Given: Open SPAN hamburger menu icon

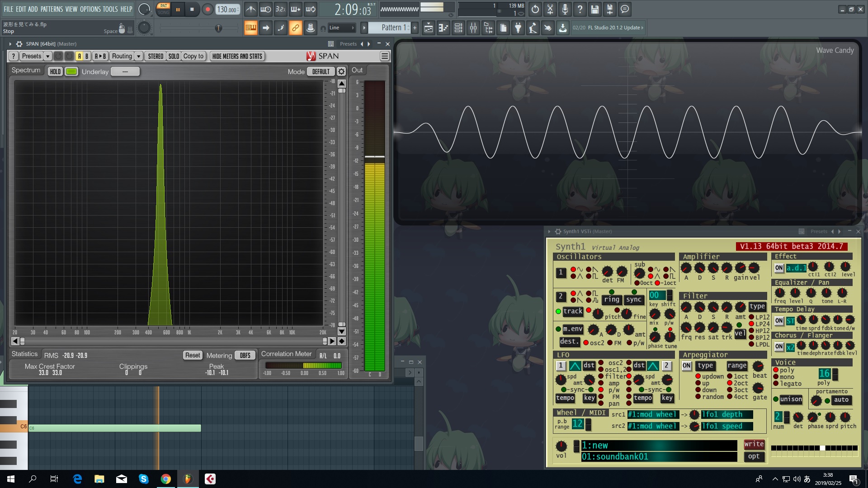Looking at the screenshot, I should point(385,56).
